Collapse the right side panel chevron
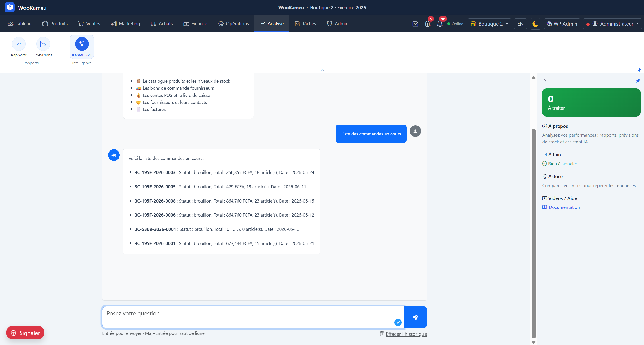Image resolution: width=644 pixels, height=345 pixels. 545,81
